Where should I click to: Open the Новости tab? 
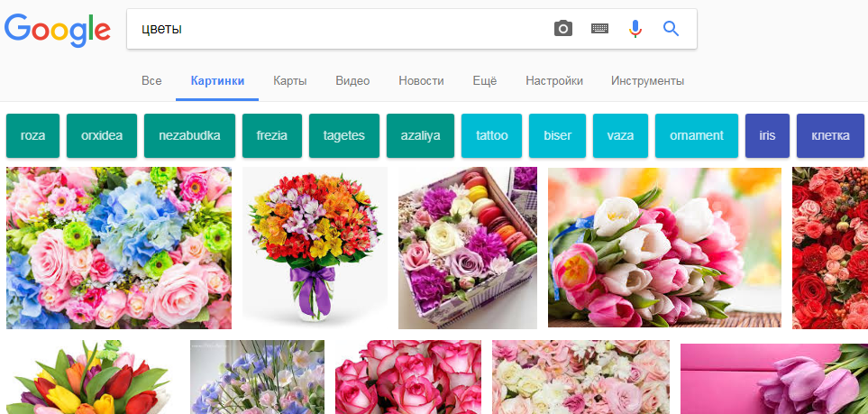[x=421, y=81]
